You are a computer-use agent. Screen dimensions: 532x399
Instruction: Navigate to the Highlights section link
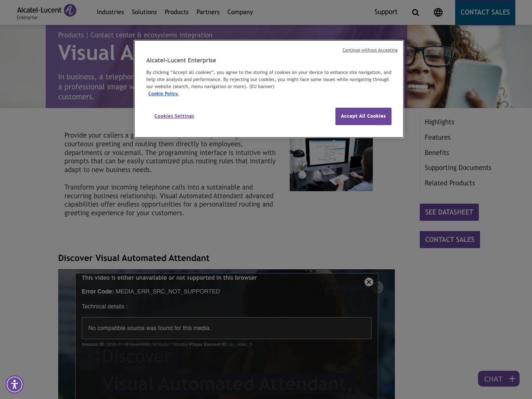[x=439, y=121]
